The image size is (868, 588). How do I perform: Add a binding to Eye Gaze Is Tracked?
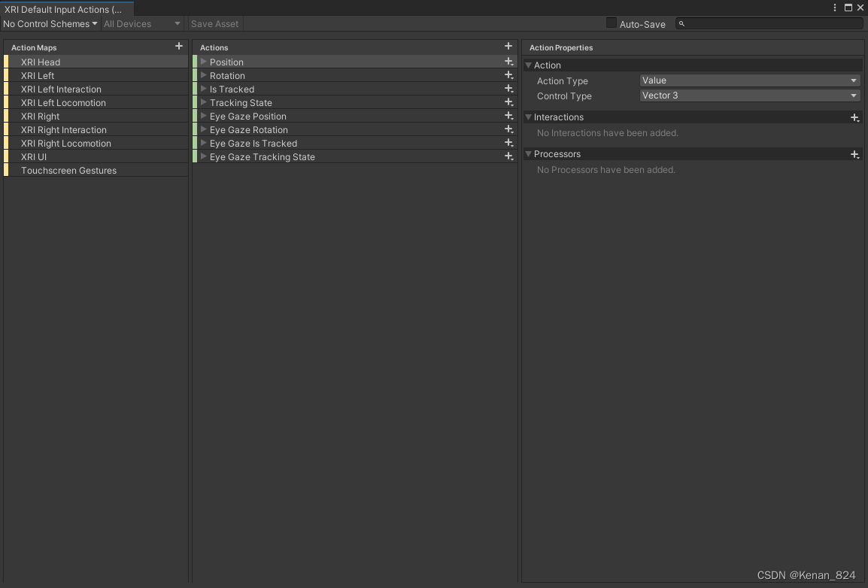click(508, 143)
